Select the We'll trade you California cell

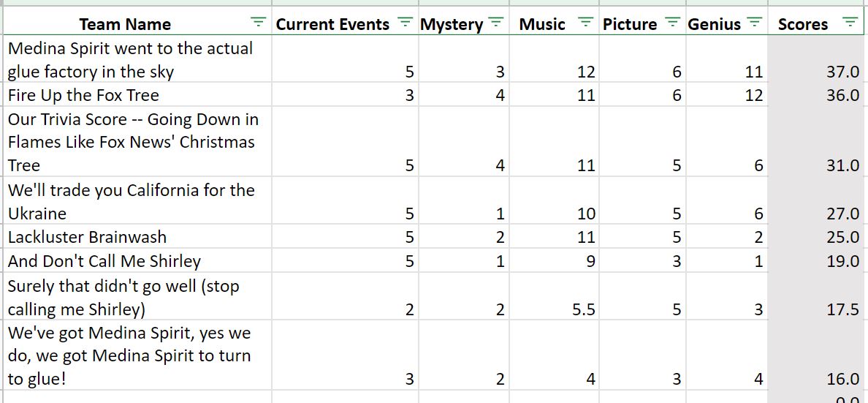[x=137, y=201]
